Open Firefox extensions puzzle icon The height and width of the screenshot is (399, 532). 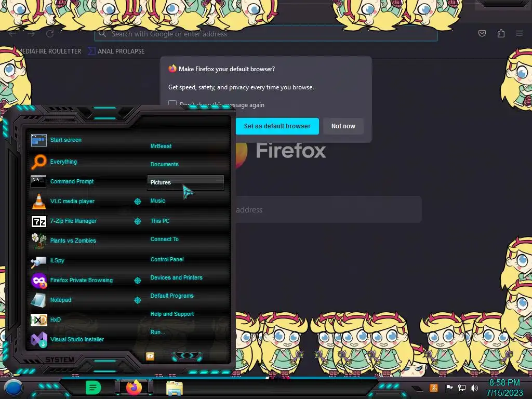point(501,33)
